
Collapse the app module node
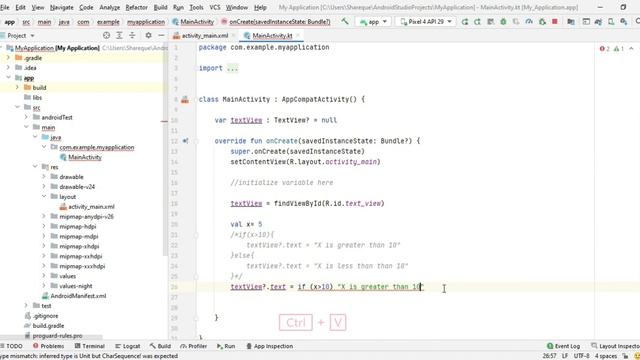[8, 77]
